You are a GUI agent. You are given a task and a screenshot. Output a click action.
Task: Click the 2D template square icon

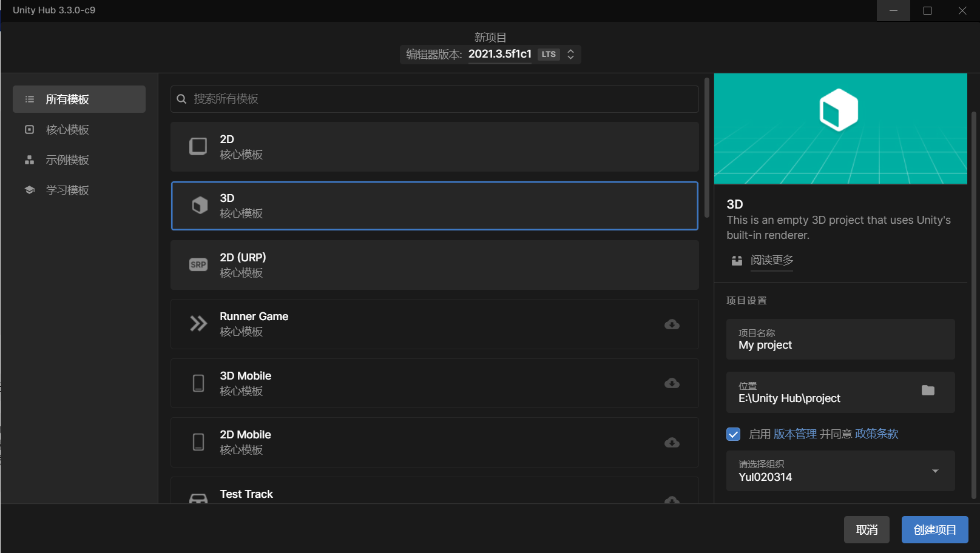(x=198, y=147)
